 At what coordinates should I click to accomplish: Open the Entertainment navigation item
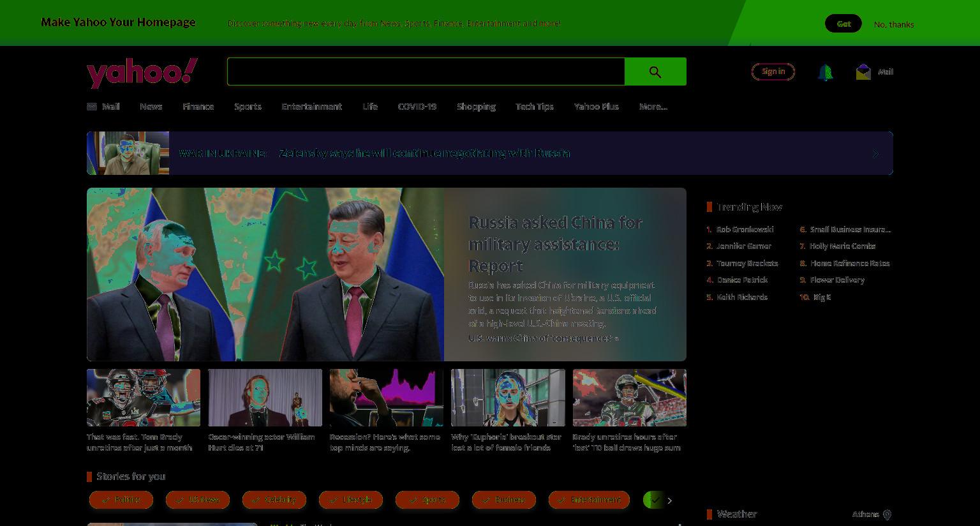pos(312,107)
